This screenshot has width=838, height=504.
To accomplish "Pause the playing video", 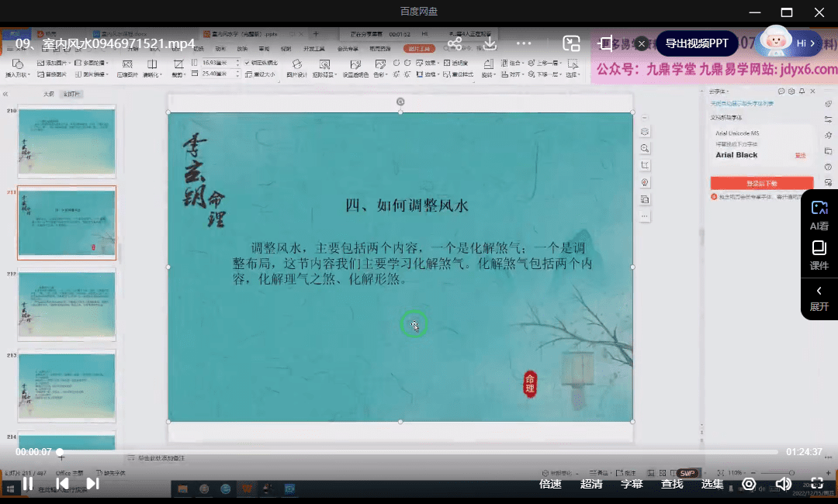I will [27, 484].
